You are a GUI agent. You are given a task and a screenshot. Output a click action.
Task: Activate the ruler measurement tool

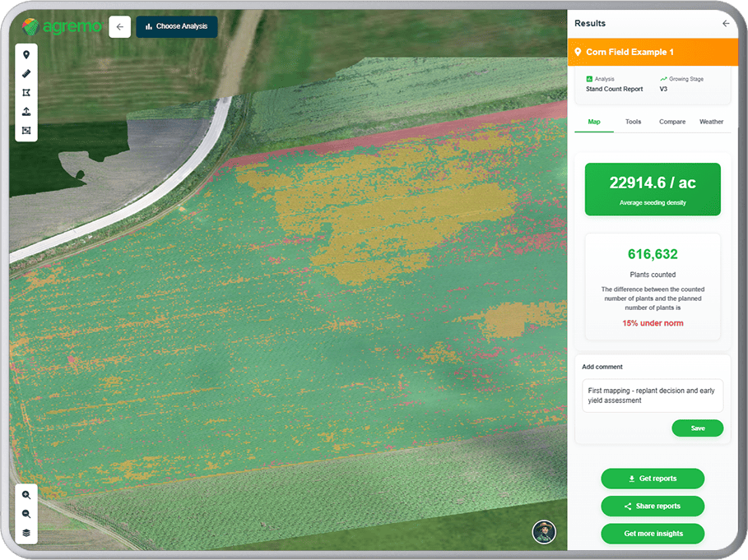click(x=26, y=73)
